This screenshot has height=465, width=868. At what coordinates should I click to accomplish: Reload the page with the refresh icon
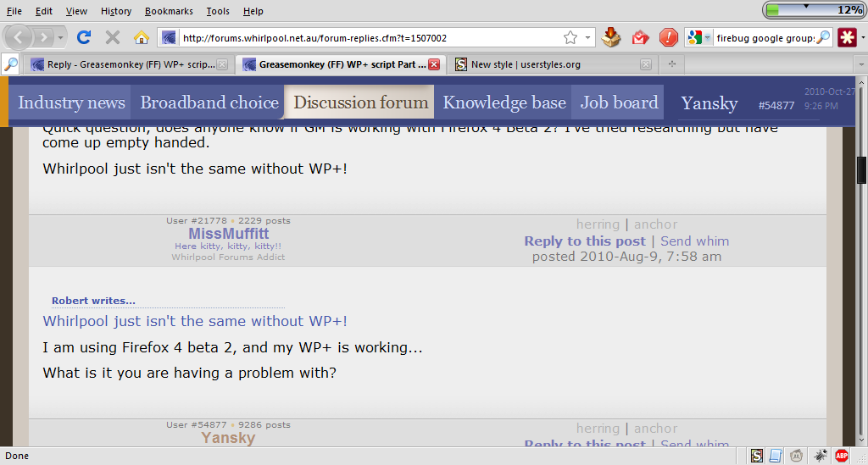pos(84,37)
